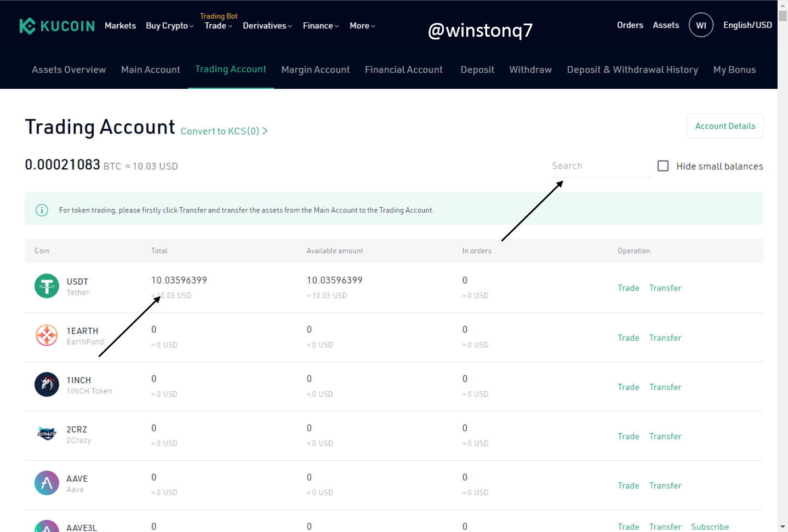
Task: Open the Assets menu
Action: click(x=666, y=25)
